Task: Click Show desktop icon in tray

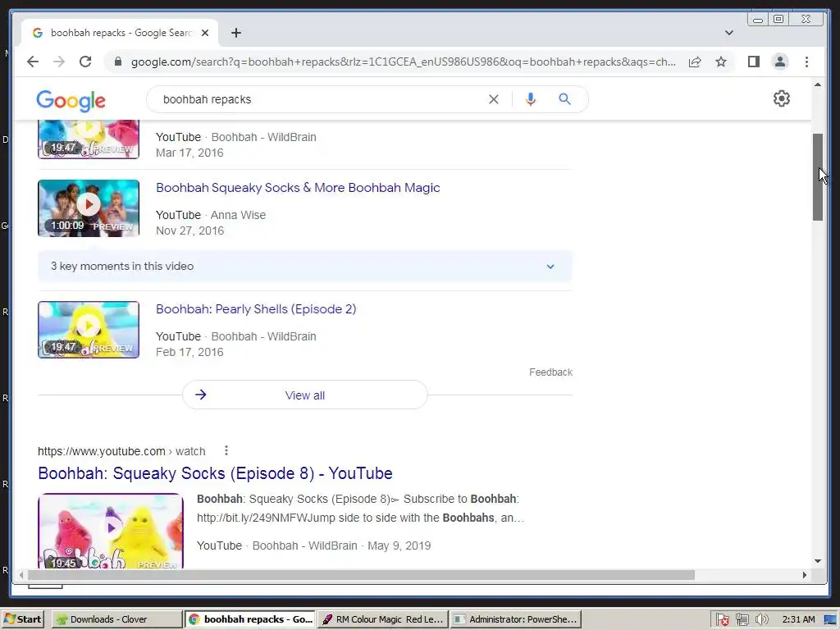Action: tap(830, 620)
